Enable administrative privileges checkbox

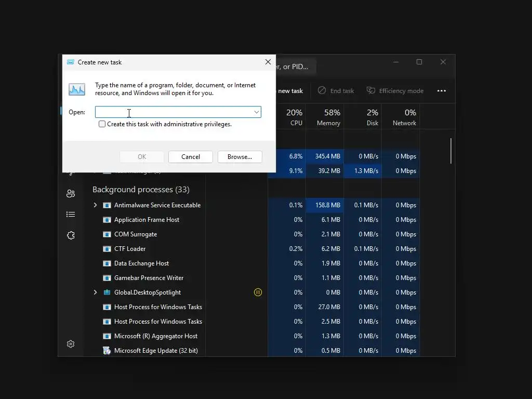(x=102, y=124)
